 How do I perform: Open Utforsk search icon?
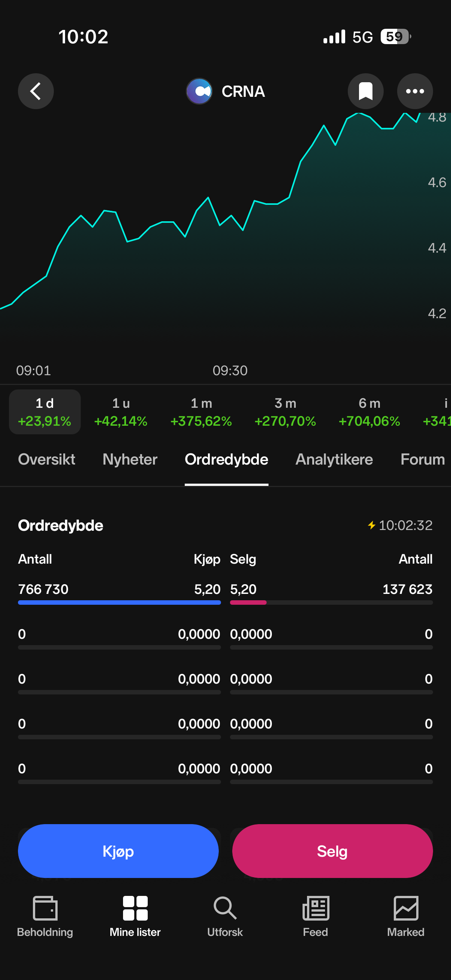[x=225, y=908]
